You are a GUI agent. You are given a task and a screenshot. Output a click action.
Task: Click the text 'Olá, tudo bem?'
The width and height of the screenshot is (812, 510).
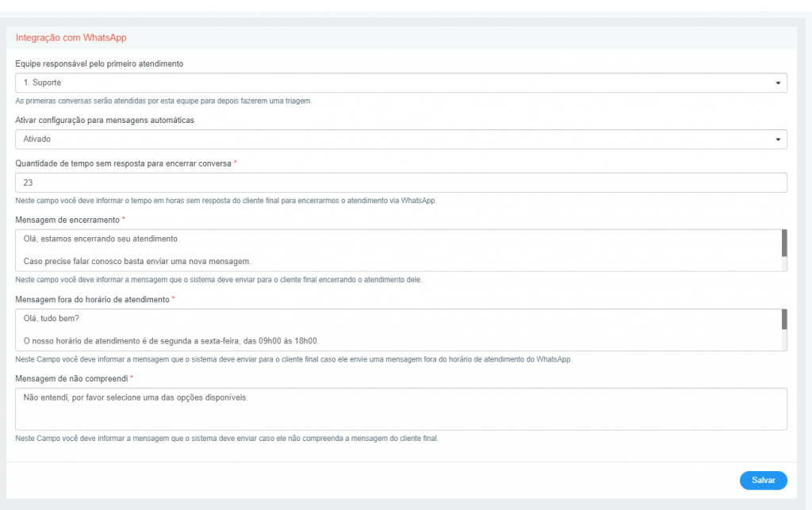click(52, 318)
